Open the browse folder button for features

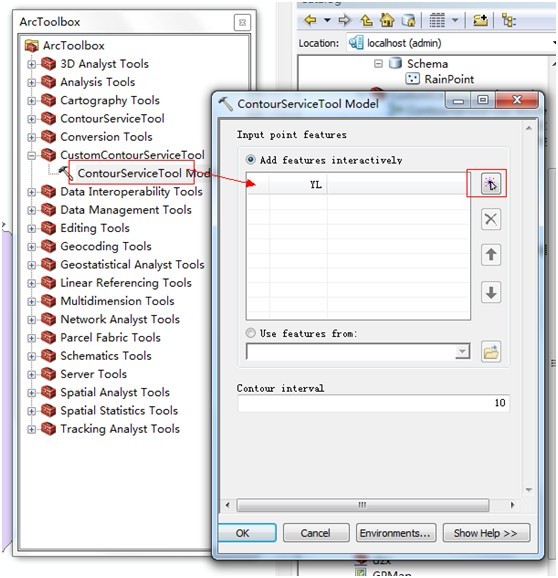coord(491,352)
